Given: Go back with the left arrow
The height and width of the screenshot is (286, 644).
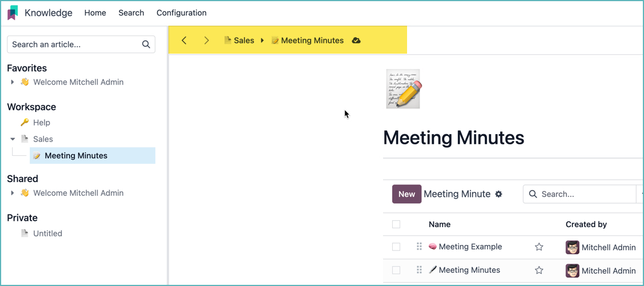Looking at the screenshot, I should [x=184, y=41].
